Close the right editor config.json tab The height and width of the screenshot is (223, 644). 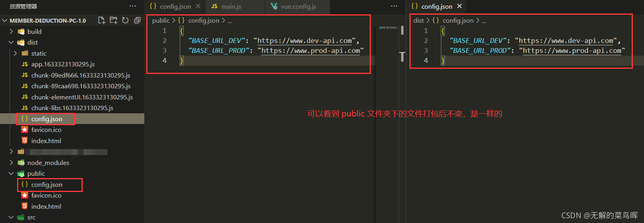[x=460, y=6]
